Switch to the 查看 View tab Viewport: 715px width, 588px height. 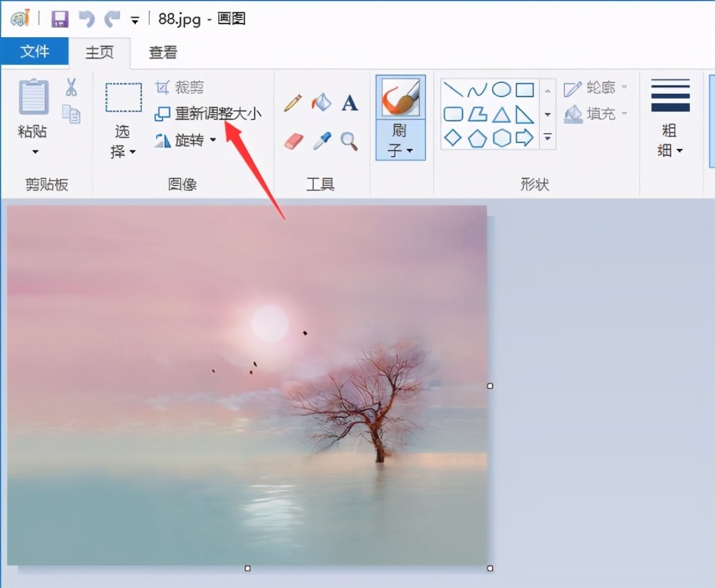pyautogui.click(x=163, y=52)
